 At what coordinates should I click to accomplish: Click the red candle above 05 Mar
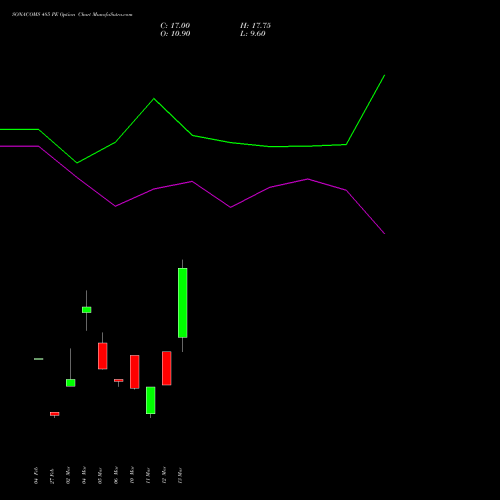pos(103,356)
